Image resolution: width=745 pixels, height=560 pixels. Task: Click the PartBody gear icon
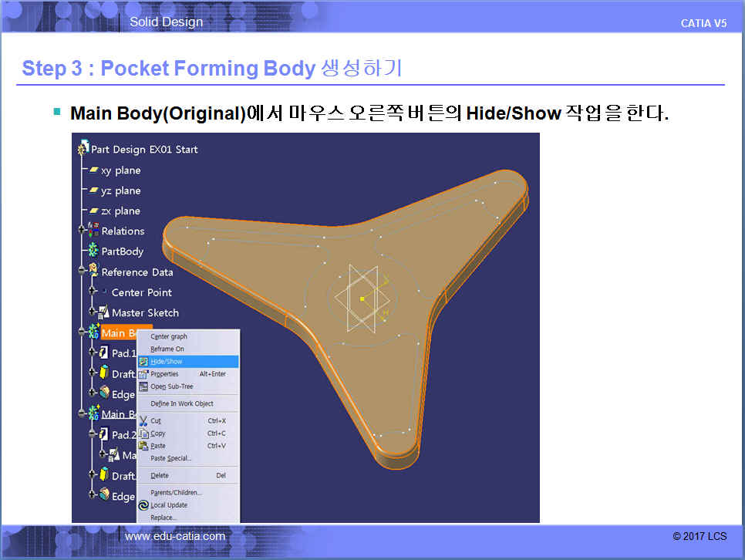(93, 251)
